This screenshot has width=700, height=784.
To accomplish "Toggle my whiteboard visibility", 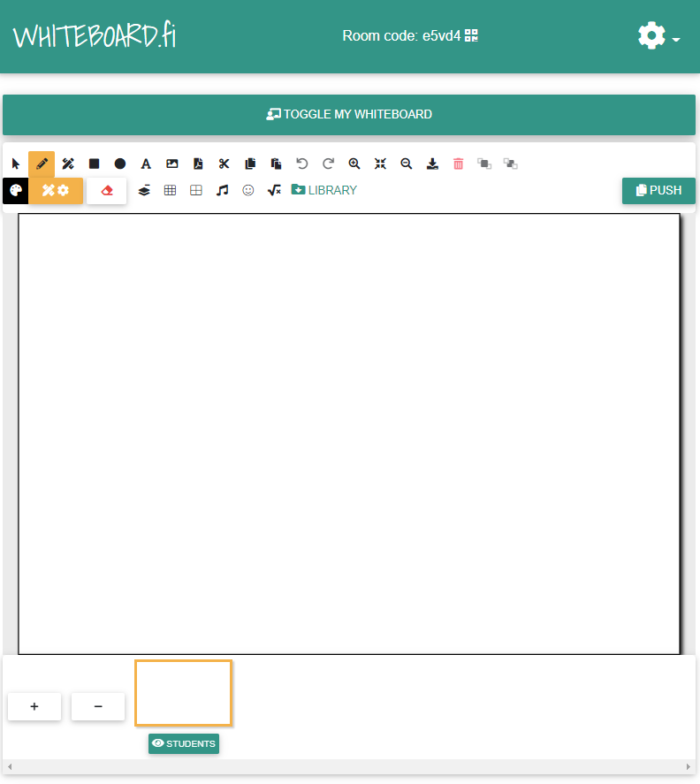I will click(x=349, y=114).
